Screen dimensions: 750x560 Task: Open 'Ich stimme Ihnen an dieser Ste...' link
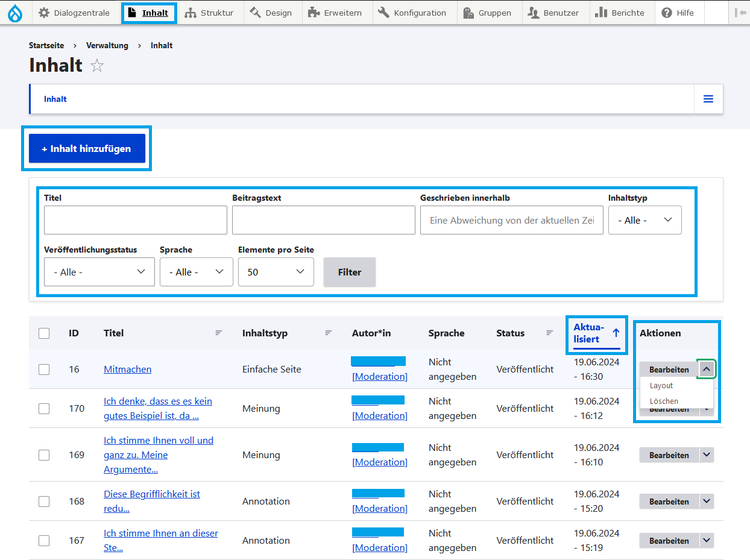[x=161, y=541]
